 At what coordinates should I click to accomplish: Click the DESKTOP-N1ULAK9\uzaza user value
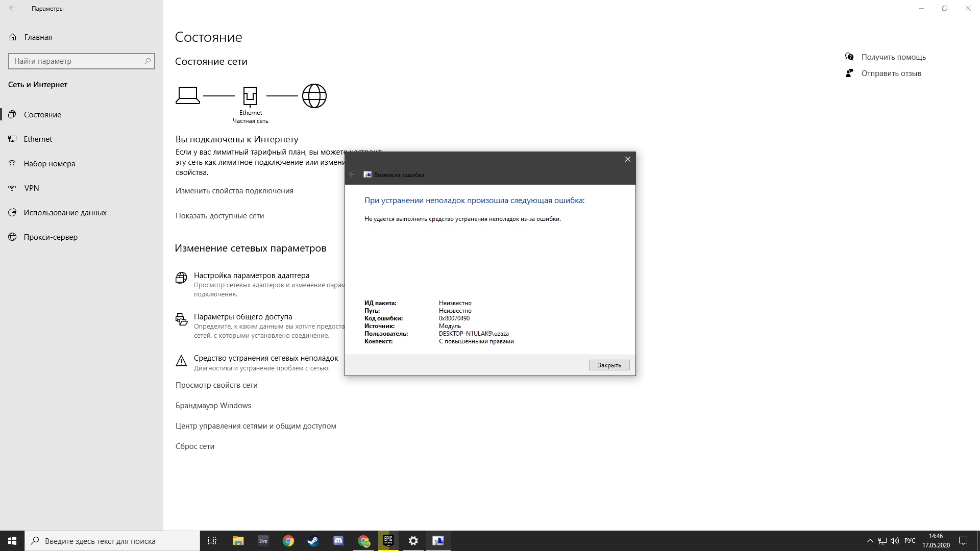(x=474, y=334)
